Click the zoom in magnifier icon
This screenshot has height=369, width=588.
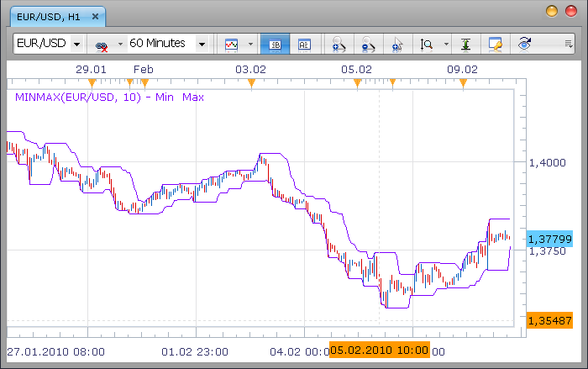tap(339, 45)
